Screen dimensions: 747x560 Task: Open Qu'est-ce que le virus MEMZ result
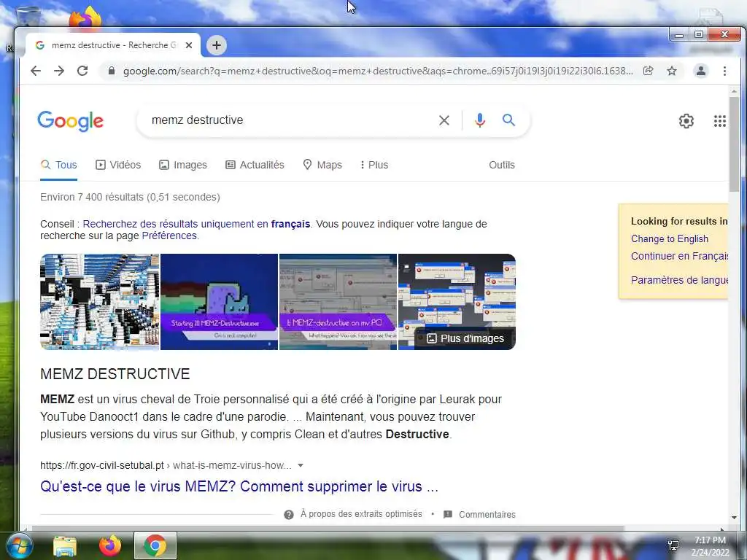(239, 486)
